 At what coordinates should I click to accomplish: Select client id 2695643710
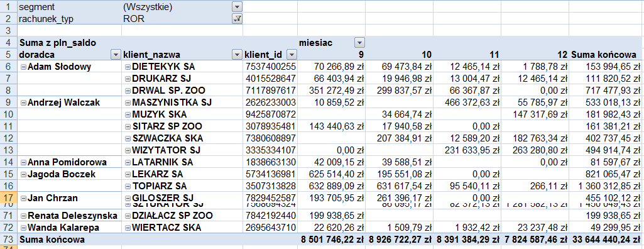pyautogui.click(x=271, y=227)
